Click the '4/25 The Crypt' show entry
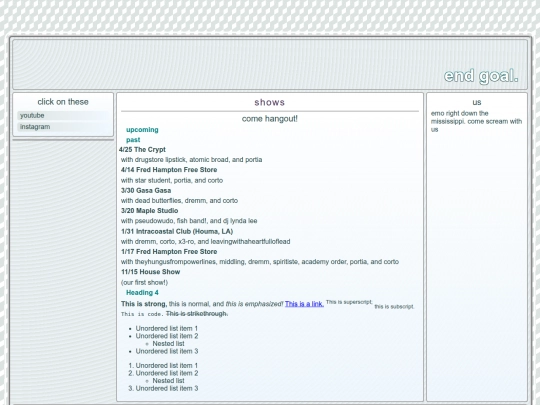 coord(142,149)
